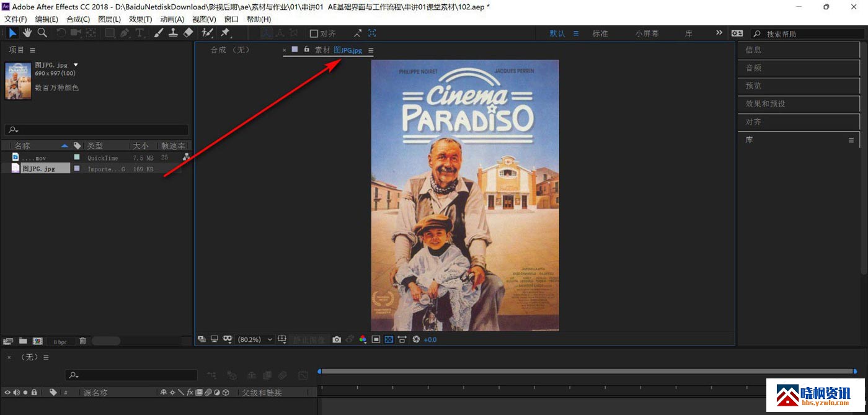Viewport: 868px width, 415px height.
Task: Open the timeline (无) panel menu
Action: pos(46,357)
